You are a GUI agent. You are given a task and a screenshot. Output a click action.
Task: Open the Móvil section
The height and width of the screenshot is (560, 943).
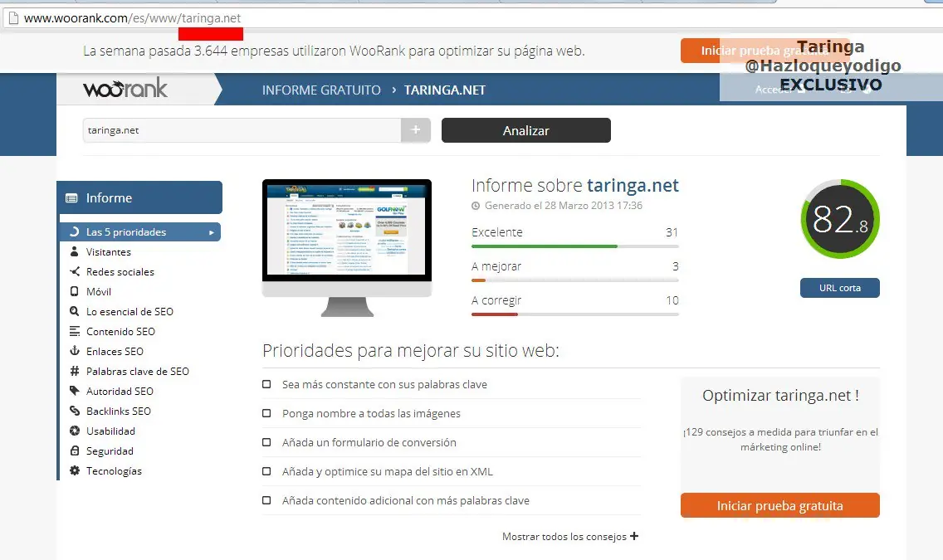click(99, 291)
